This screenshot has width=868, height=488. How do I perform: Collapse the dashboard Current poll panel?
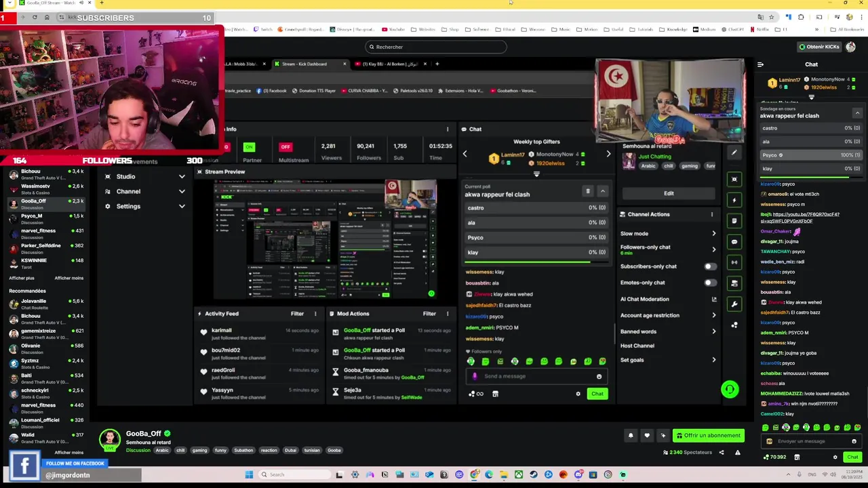point(602,191)
